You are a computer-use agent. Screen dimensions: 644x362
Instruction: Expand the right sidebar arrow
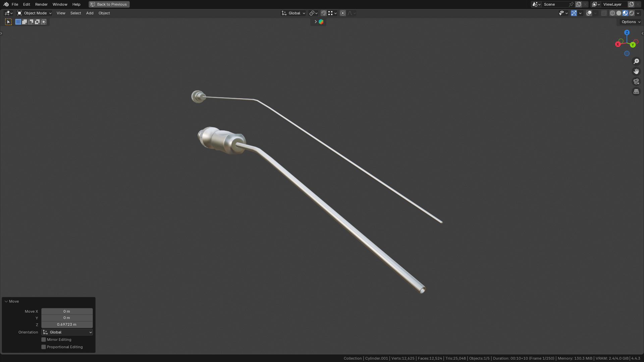(x=642, y=33)
